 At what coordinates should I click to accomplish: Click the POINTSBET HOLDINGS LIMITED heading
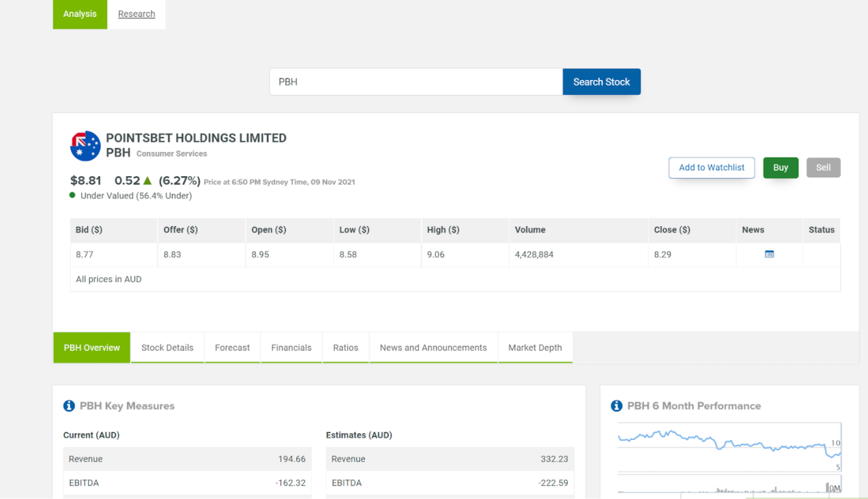[x=196, y=138]
